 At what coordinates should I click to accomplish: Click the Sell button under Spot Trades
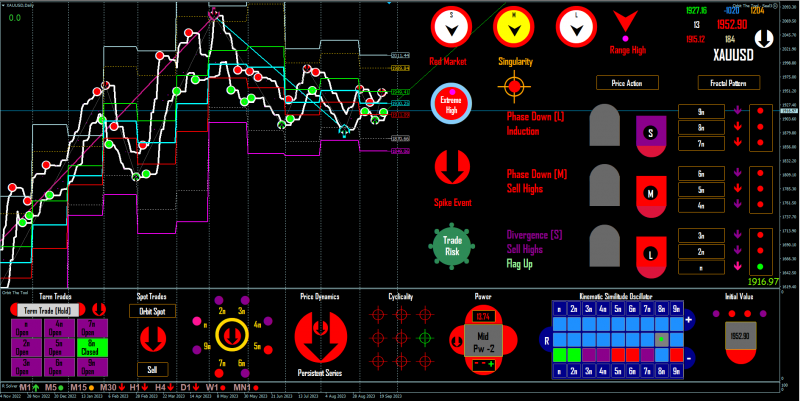tap(152, 369)
